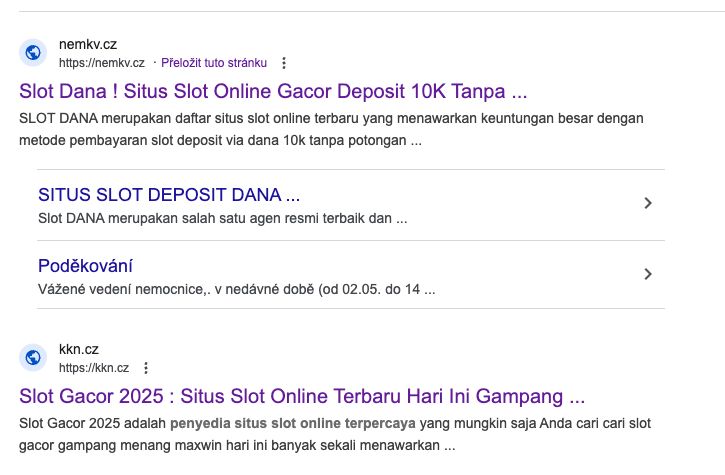This screenshot has height=475, width=725.
Task: Click the kkn.cz site name
Action: click(x=79, y=349)
